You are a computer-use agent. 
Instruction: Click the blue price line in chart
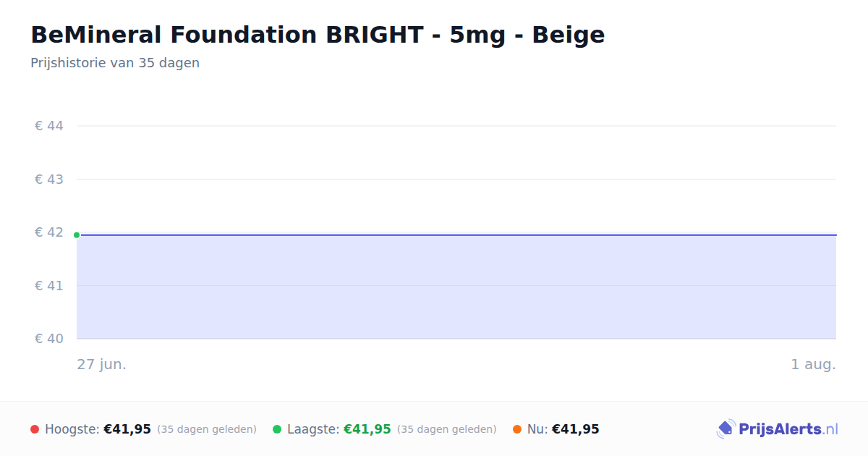click(456, 235)
